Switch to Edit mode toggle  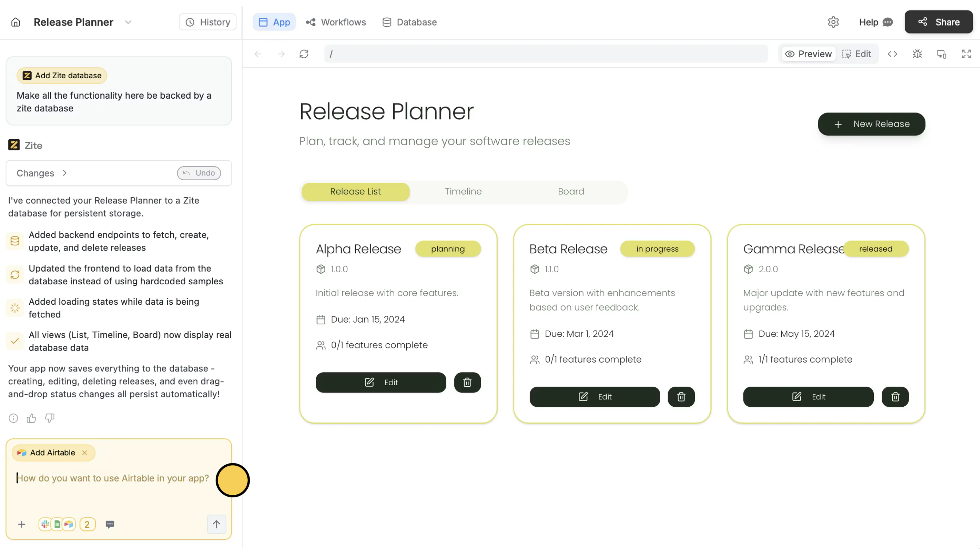click(x=857, y=54)
